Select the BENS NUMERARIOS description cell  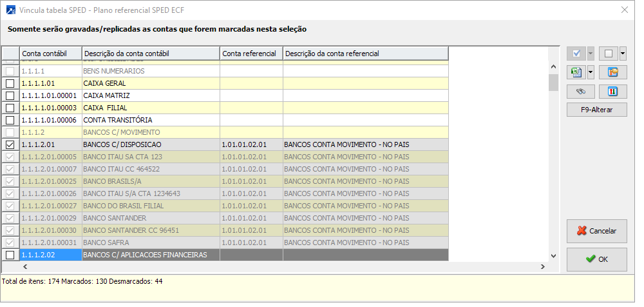point(151,71)
